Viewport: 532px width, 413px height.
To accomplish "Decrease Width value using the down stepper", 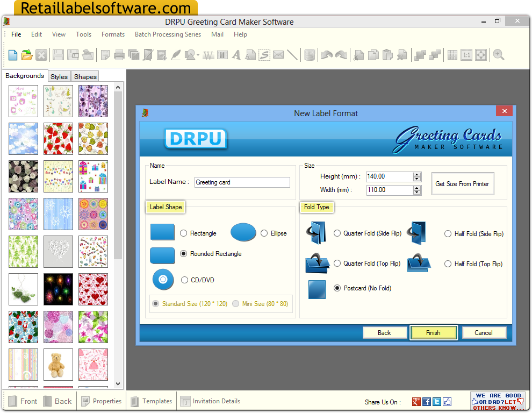I will tap(416, 192).
